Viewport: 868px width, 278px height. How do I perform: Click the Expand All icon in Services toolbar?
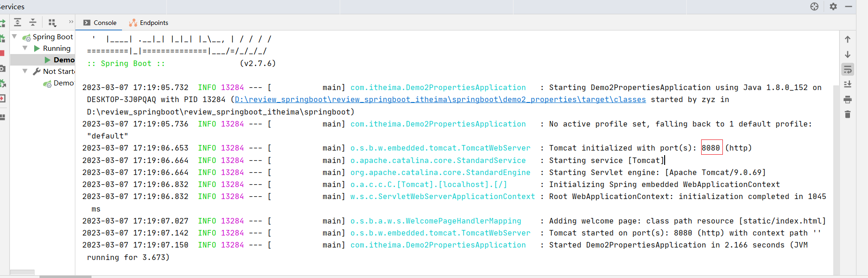[18, 22]
